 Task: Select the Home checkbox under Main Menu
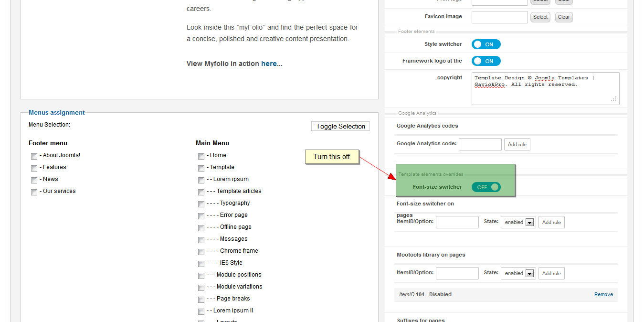tap(201, 156)
